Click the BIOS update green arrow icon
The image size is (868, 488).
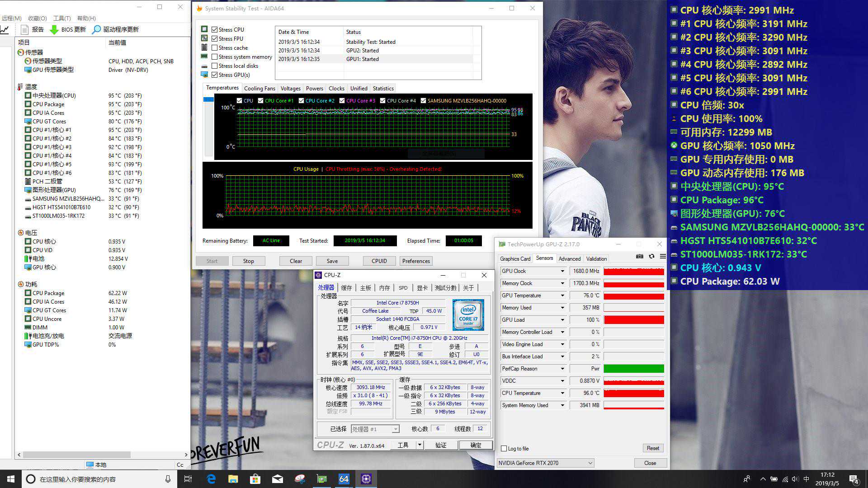(x=54, y=29)
